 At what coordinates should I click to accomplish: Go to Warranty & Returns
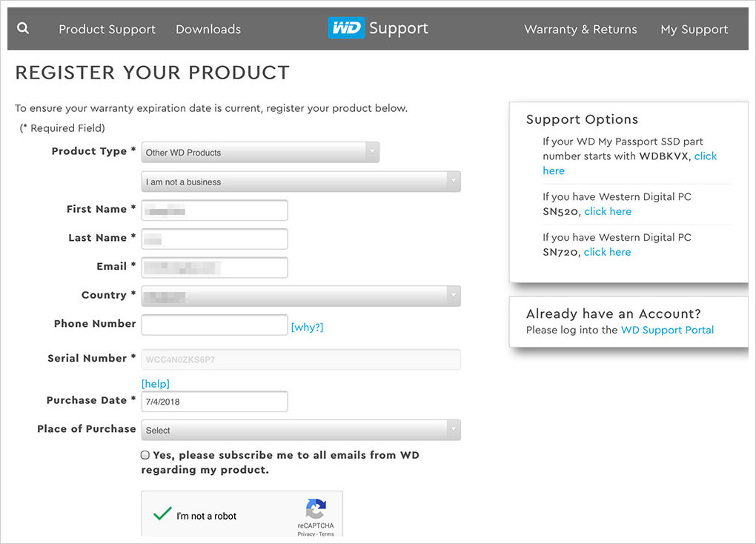click(580, 29)
